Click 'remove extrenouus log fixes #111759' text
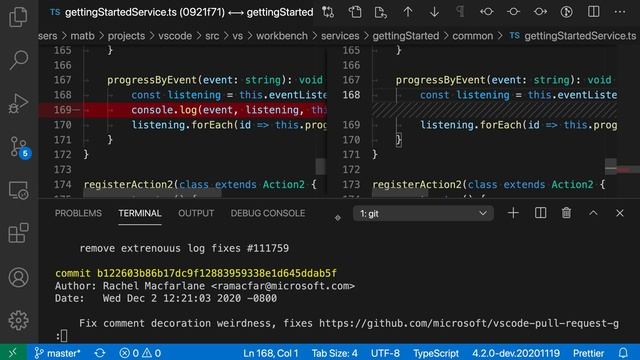The width and height of the screenshot is (640, 360). [184, 248]
